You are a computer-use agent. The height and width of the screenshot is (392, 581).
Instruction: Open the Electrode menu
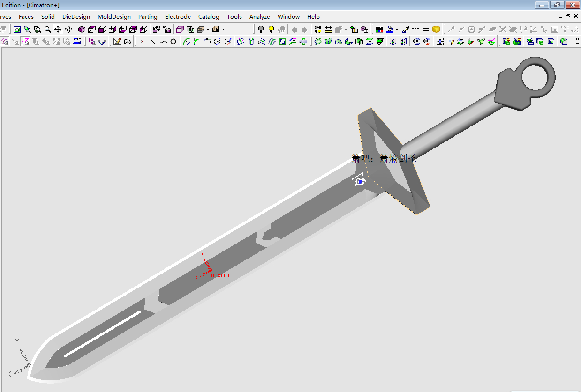coord(178,16)
